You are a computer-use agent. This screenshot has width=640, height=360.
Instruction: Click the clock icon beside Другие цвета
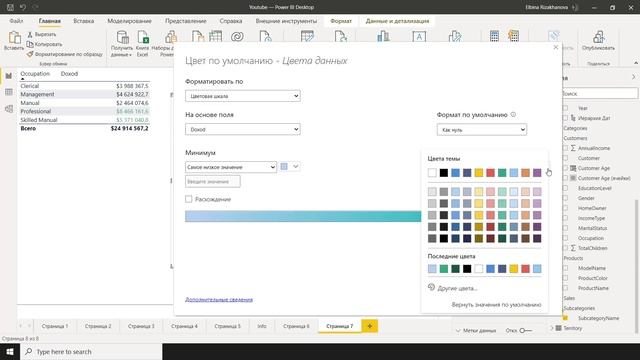coord(431,287)
